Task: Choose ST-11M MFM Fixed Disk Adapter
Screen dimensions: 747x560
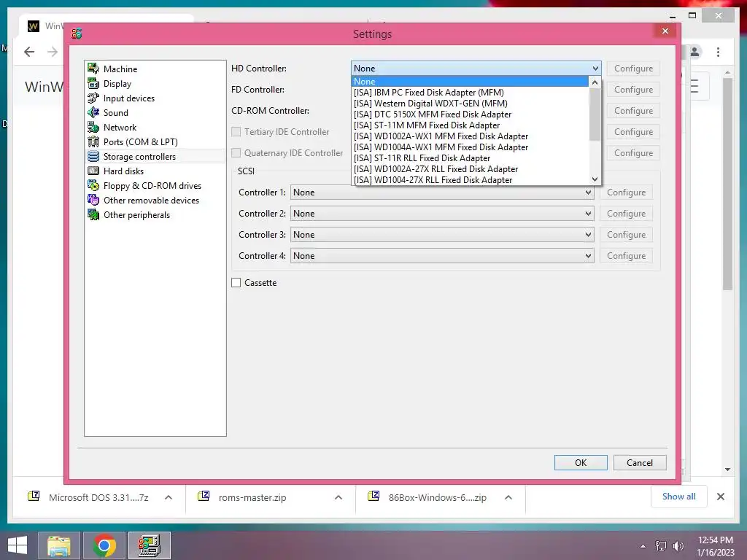Action: coord(471,125)
